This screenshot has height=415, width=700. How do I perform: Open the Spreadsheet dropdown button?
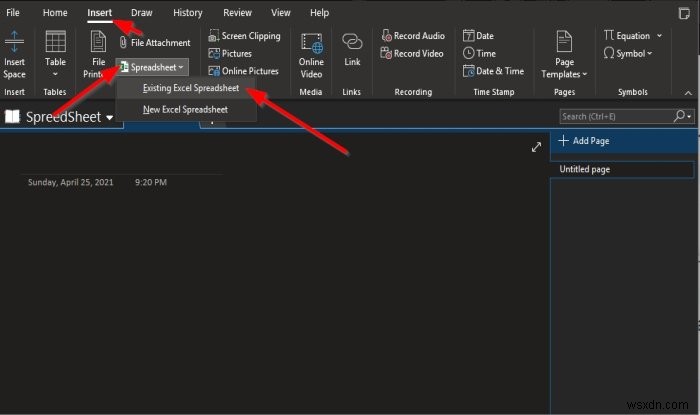pos(152,67)
